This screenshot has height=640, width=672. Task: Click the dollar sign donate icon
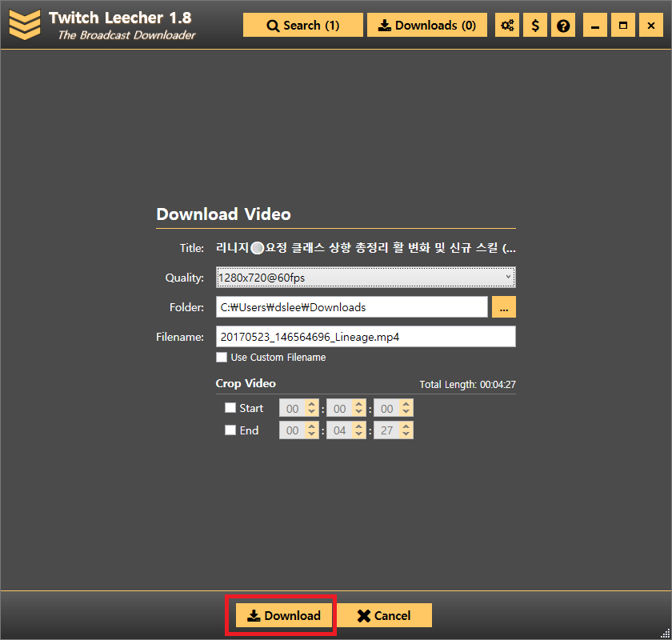coord(535,26)
